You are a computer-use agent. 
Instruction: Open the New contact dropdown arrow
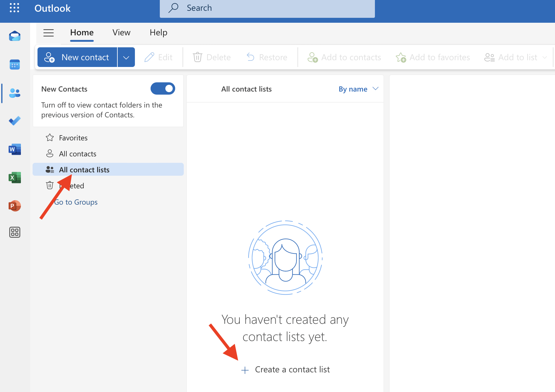coord(126,57)
